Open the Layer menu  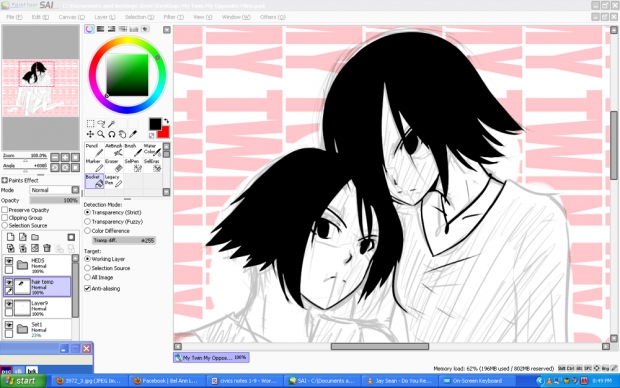click(105, 17)
